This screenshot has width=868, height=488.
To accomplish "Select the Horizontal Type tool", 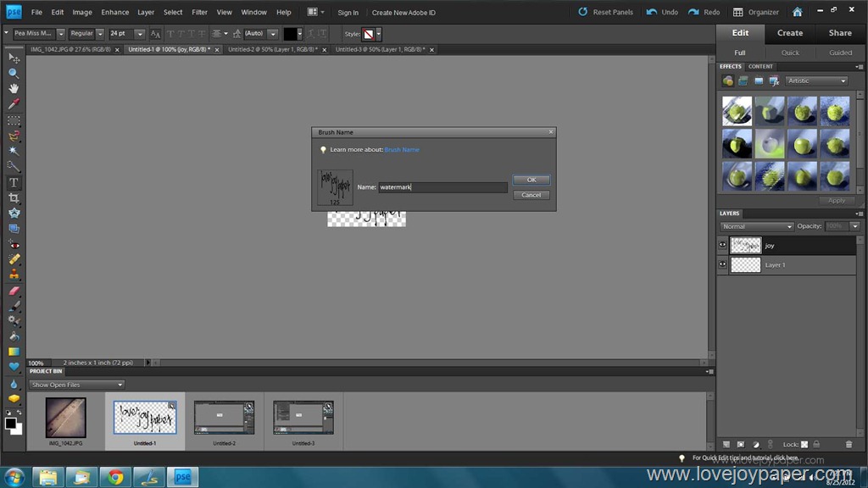I will click(14, 183).
